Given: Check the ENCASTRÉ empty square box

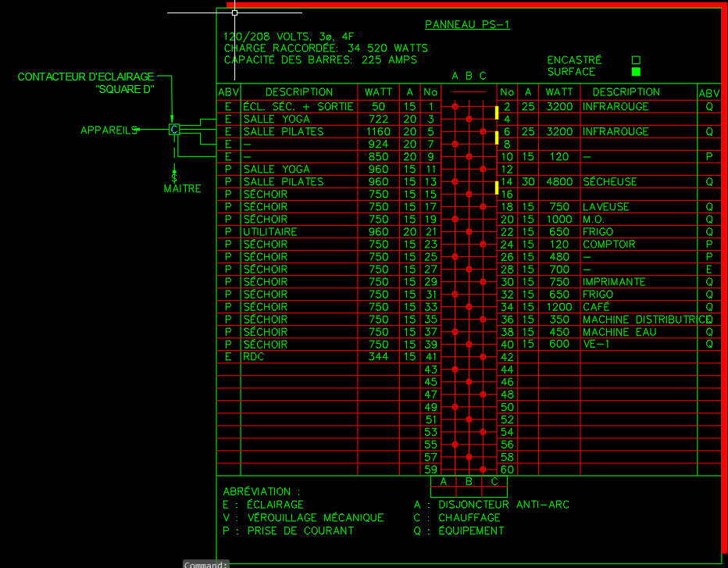Looking at the screenshot, I should 636,60.
